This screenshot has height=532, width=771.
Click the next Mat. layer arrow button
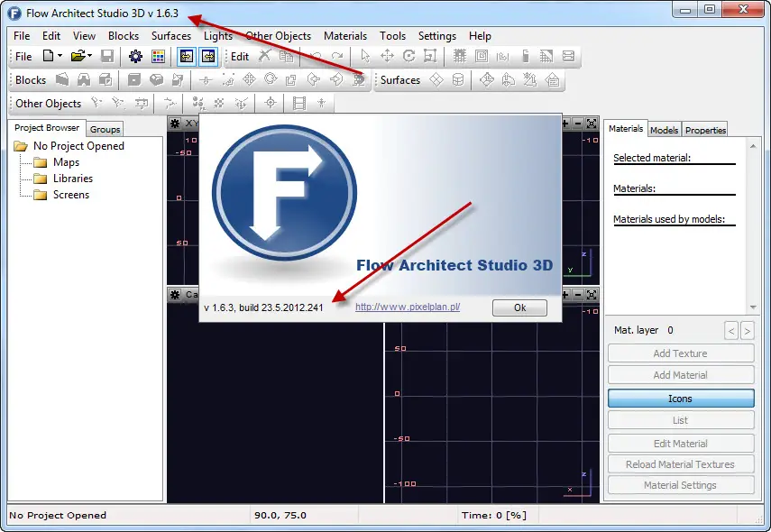point(747,331)
